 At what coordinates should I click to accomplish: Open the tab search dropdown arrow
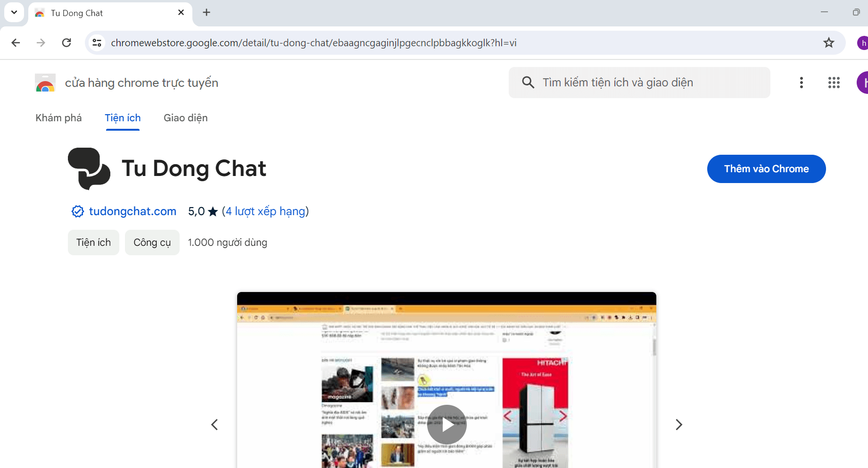pos(14,13)
